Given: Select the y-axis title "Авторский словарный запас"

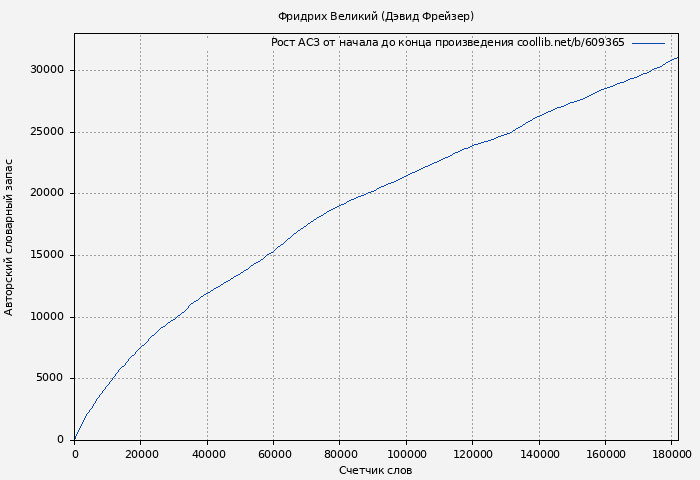Looking at the screenshot, I should pyautogui.click(x=10, y=237).
